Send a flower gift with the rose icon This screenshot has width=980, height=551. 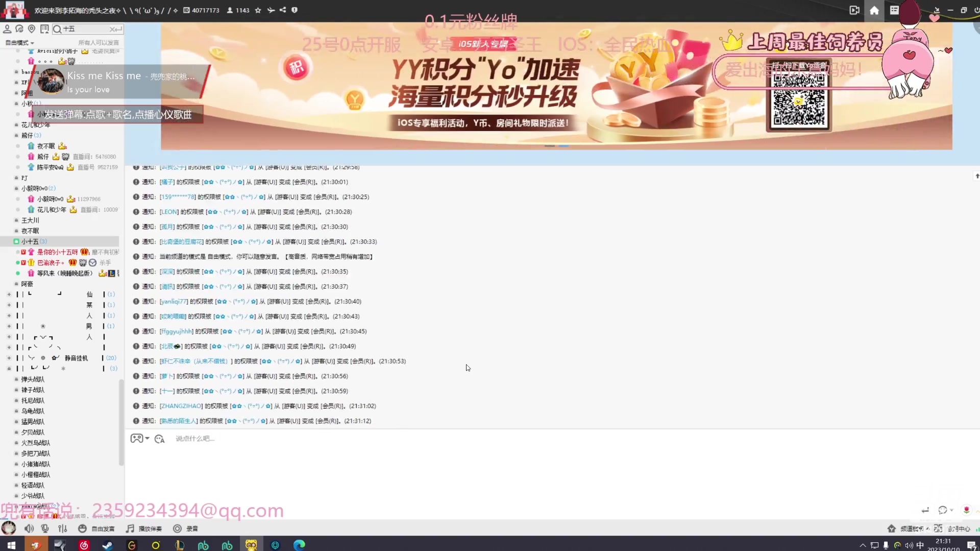pos(966,510)
